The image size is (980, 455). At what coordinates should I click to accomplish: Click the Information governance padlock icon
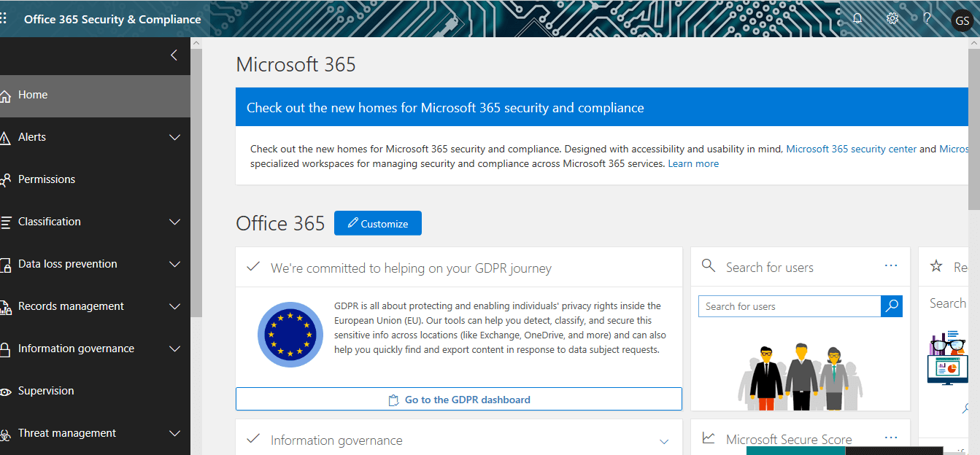click(5, 349)
